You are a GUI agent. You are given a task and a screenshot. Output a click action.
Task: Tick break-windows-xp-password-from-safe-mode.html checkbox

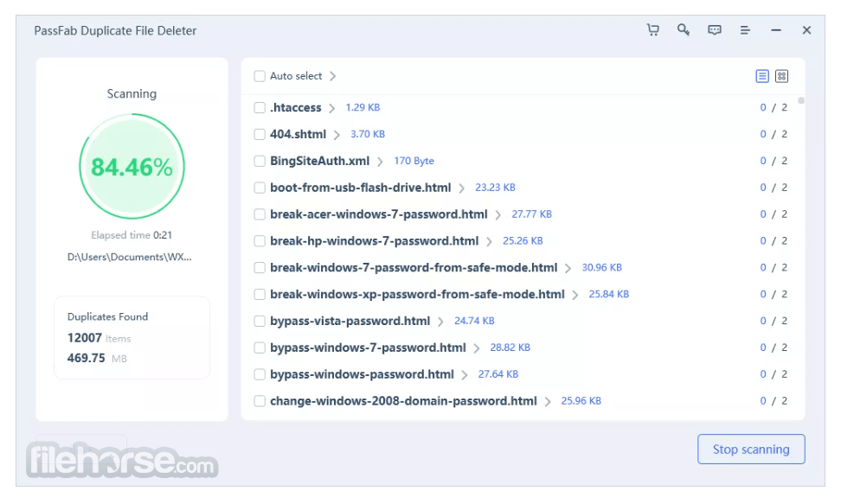[260, 294]
